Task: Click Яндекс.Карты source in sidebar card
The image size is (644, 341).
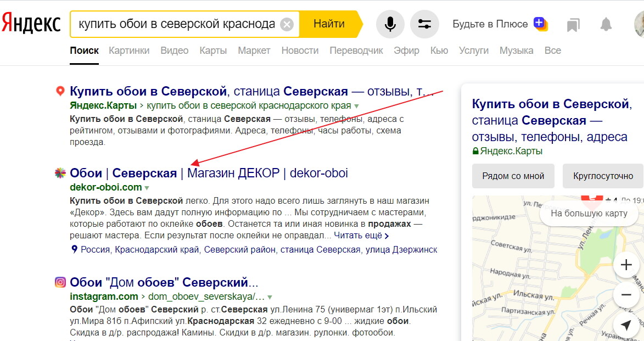Action: [x=511, y=151]
